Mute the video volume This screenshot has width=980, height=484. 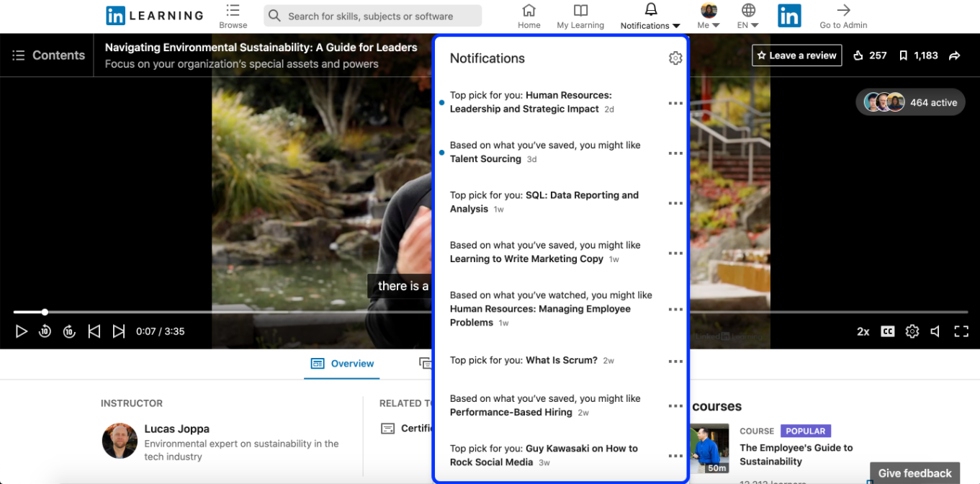(935, 331)
